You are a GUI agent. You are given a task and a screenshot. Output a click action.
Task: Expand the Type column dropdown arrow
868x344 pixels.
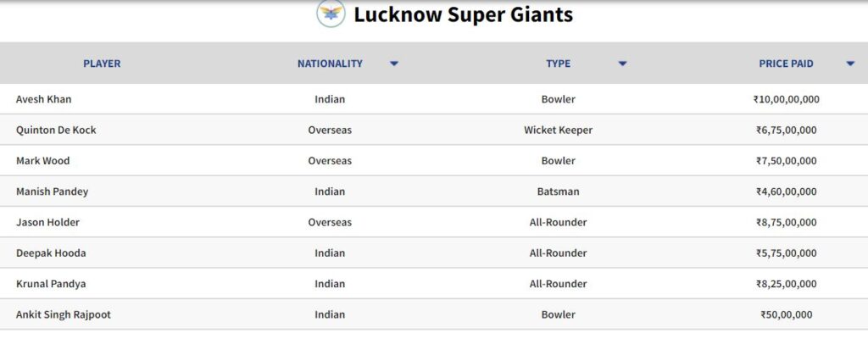click(622, 64)
